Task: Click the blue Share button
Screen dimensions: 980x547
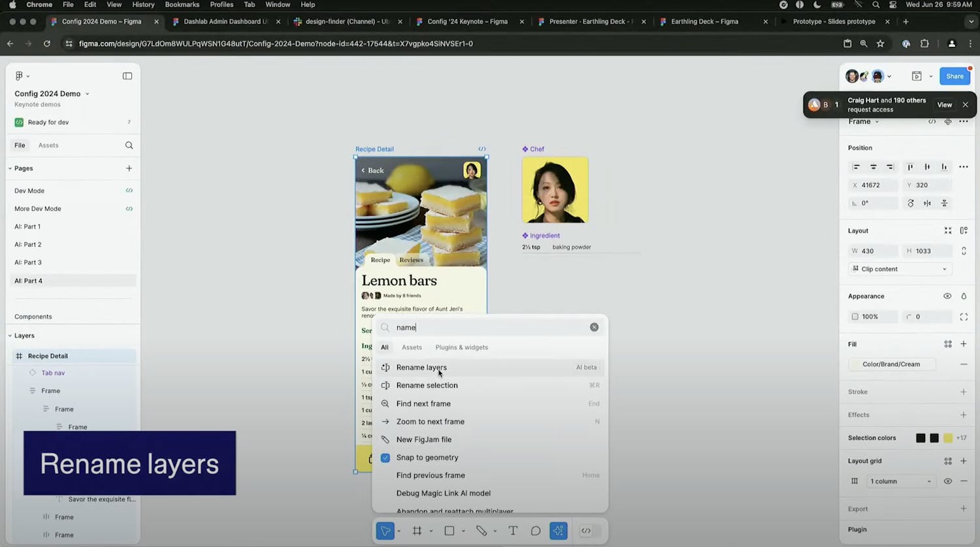Action: pyautogui.click(x=955, y=76)
